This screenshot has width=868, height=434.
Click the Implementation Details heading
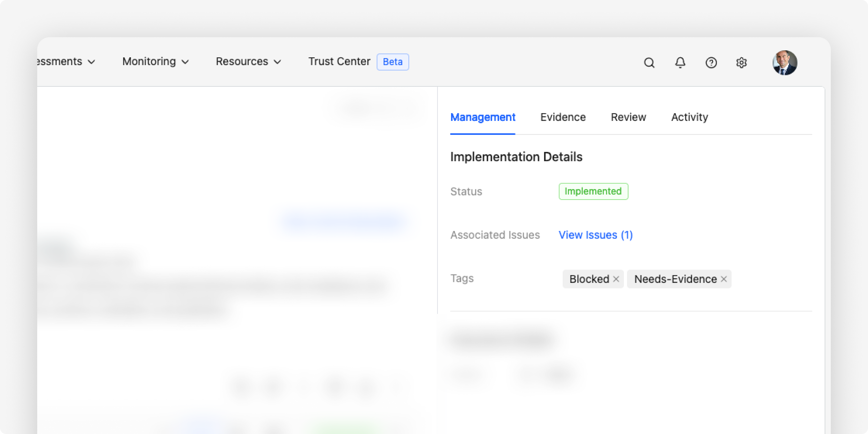pyautogui.click(x=516, y=157)
